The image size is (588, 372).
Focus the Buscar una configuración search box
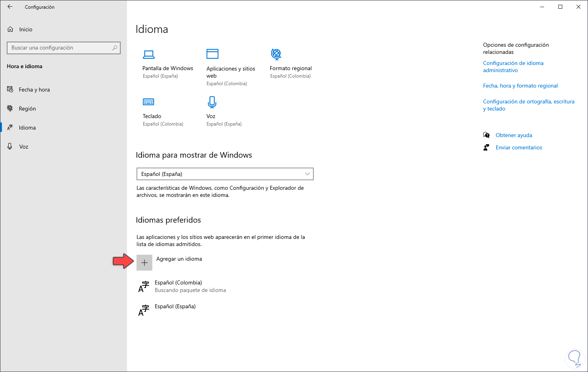(64, 48)
